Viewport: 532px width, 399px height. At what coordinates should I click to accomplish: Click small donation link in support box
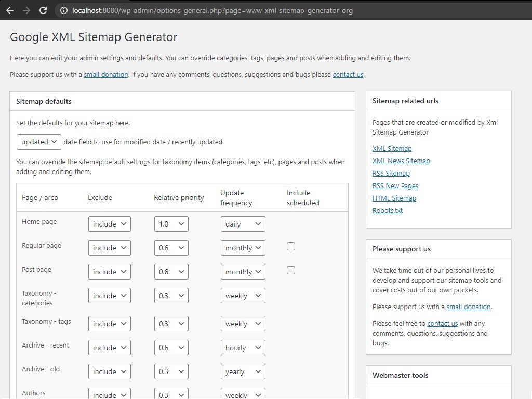[x=469, y=307]
